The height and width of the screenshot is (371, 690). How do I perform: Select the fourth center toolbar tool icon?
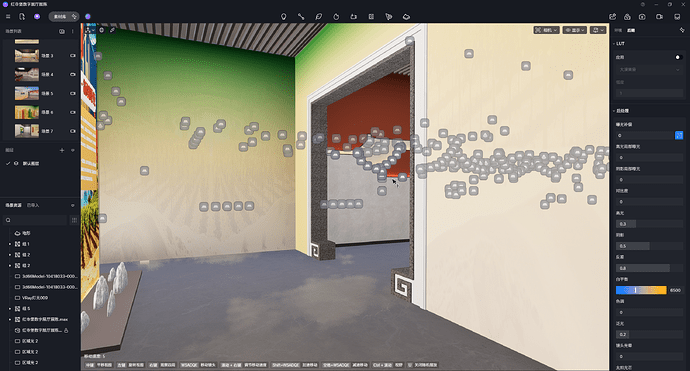coord(336,17)
